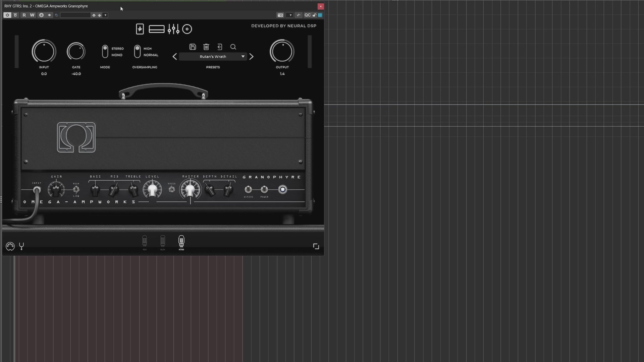This screenshot has height=362, width=644.
Task: Flip the High/Low gain toggle switch
Action: [76, 190]
